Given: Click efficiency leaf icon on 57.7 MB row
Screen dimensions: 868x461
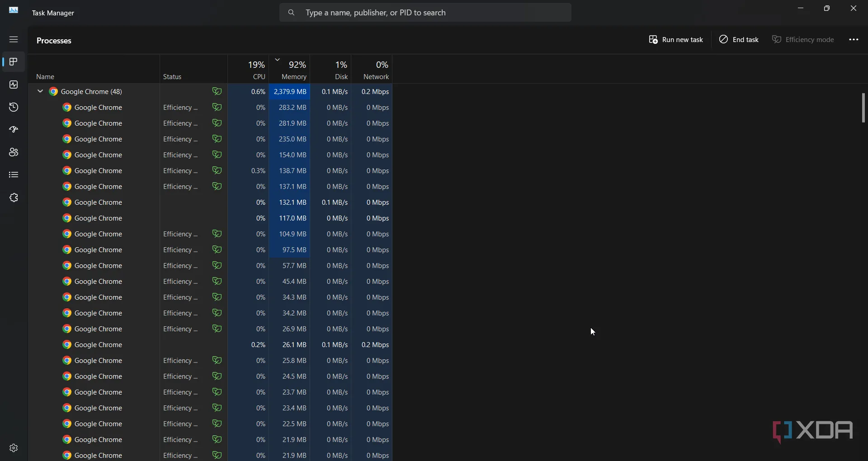Looking at the screenshot, I should point(217,265).
